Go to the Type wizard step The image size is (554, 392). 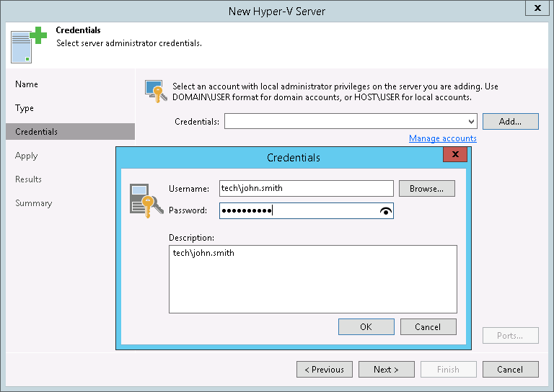[x=25, y=108]
